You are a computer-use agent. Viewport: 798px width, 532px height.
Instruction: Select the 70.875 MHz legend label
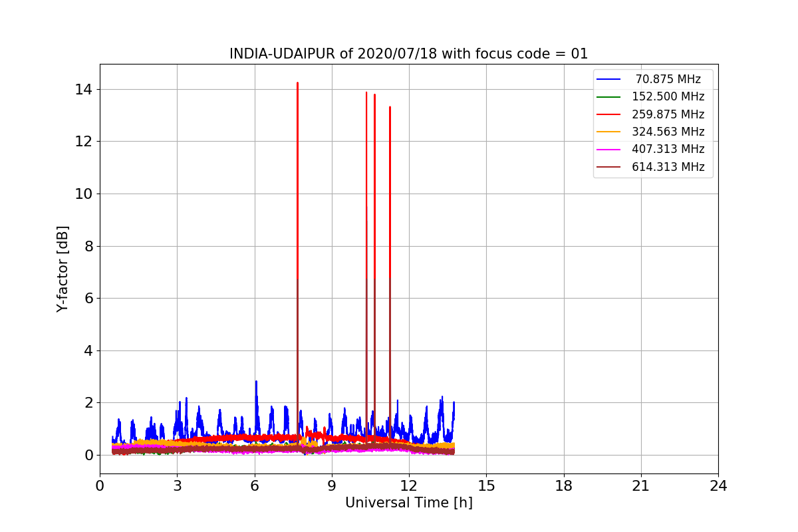click(668, 79)
